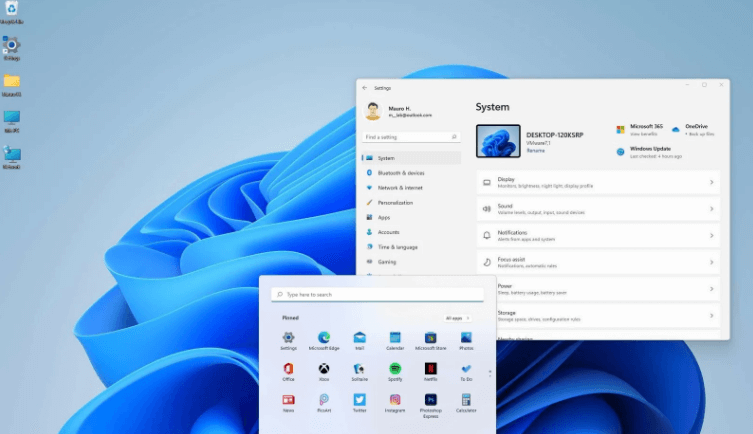Launch PicsArt from pinned apps
The width and height of the screenshot is (753, 434).
point(324,403)
